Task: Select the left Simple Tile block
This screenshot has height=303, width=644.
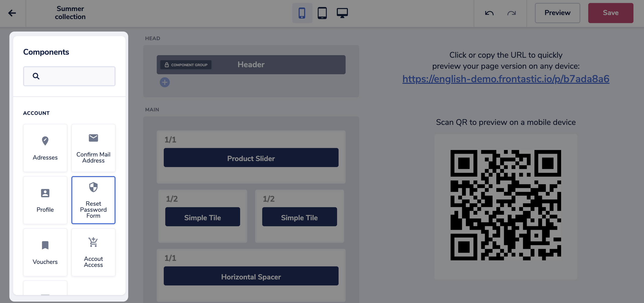Action: click(x=203, y=217)
